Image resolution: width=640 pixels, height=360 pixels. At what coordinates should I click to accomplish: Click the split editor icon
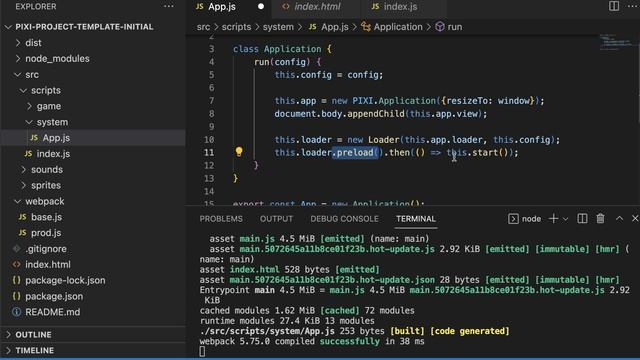[x=613, y=6]
